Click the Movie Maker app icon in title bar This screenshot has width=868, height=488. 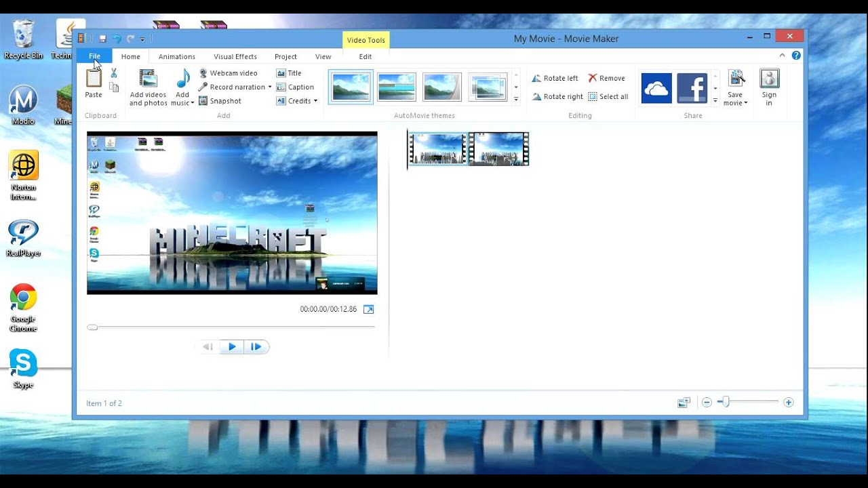tap(82, 39)
